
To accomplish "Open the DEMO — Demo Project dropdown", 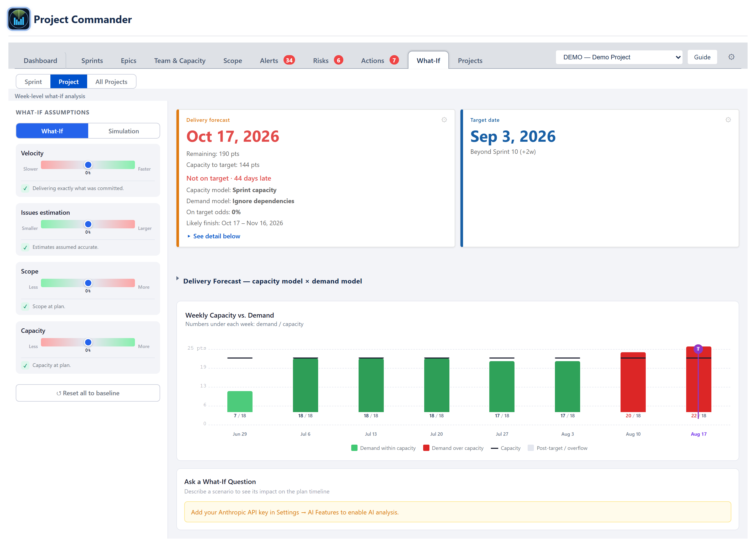I will click(x=619, y=57).
